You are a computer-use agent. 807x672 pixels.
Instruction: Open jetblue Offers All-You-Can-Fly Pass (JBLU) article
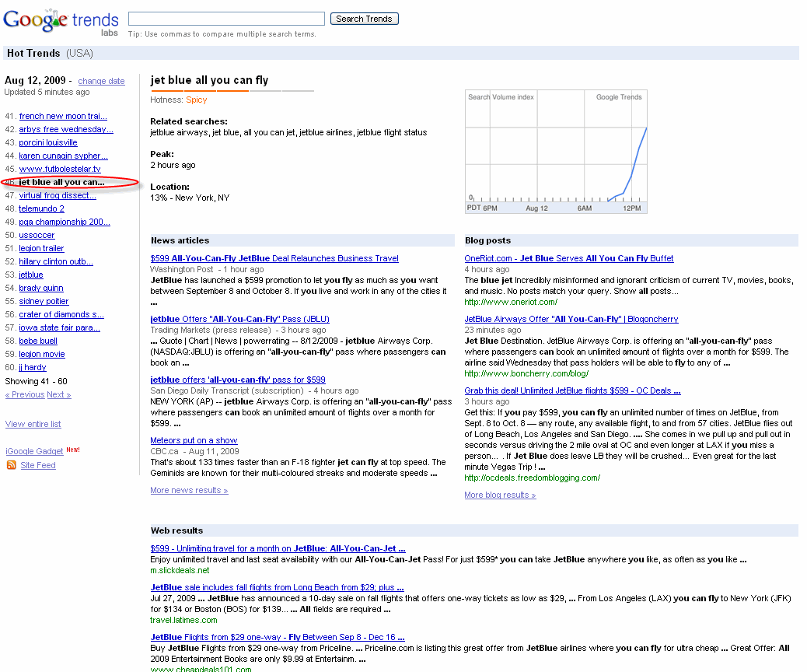click(239, 319)
